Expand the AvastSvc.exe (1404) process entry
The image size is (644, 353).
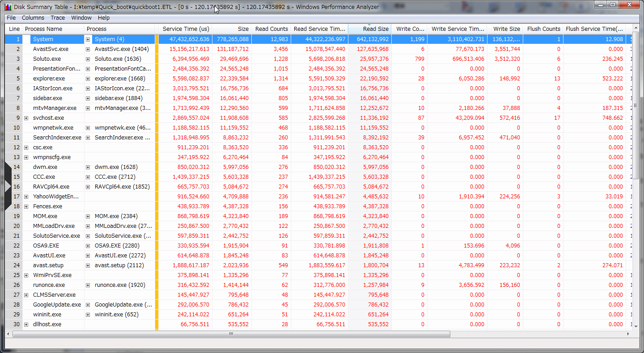tap(88, 49)
